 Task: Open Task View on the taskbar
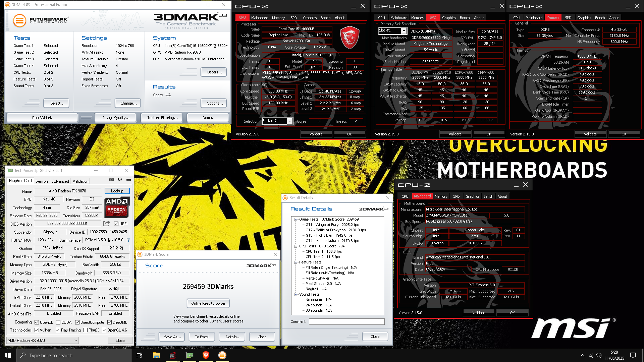click(140, 355)
